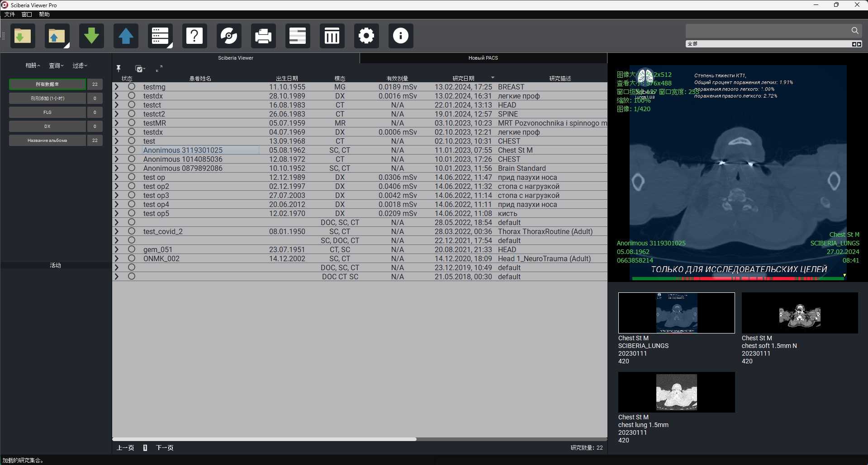Viewport: 868px width, 465px height.
Task: Open settings with the gear icon
Action: pyautogui.click(x=366, y=36)
